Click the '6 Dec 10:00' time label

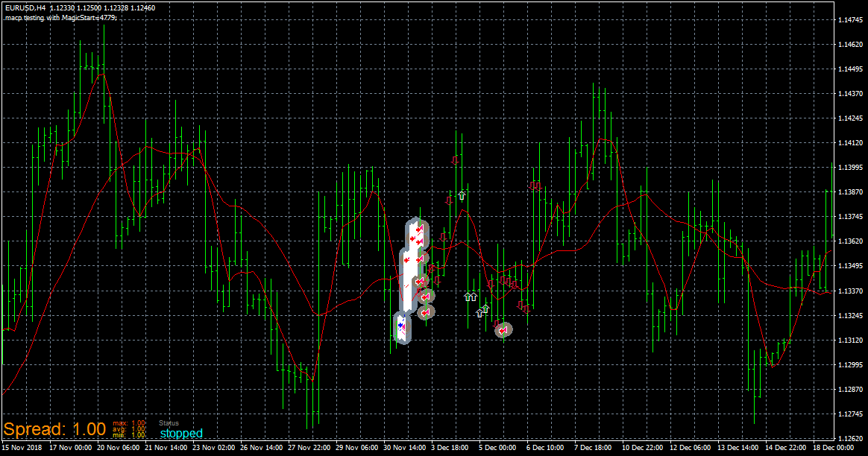pos(545,447)
